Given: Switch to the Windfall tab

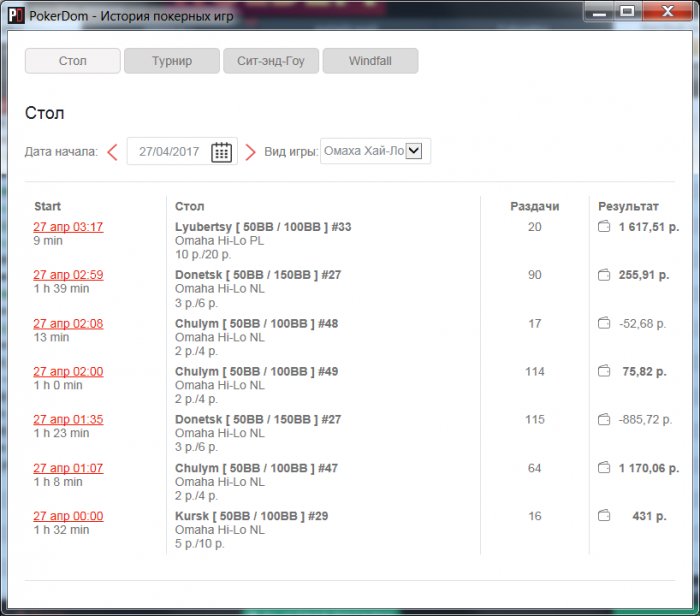Looking at the screenshot, I should 371,61.
